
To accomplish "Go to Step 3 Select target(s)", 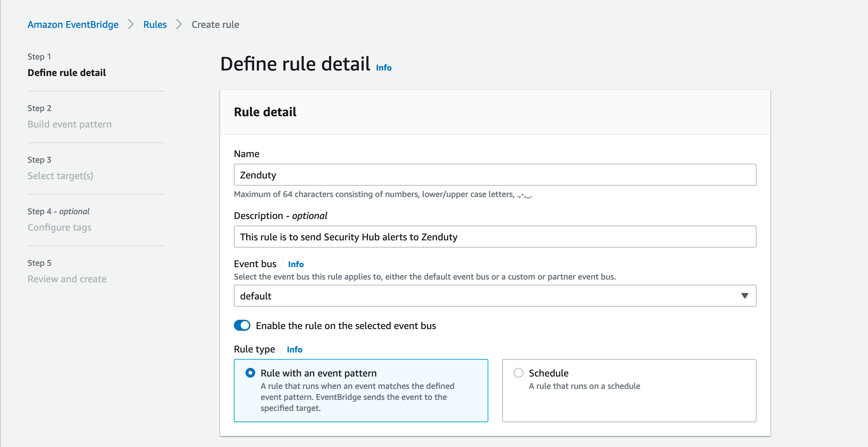I will coord(60,176).
